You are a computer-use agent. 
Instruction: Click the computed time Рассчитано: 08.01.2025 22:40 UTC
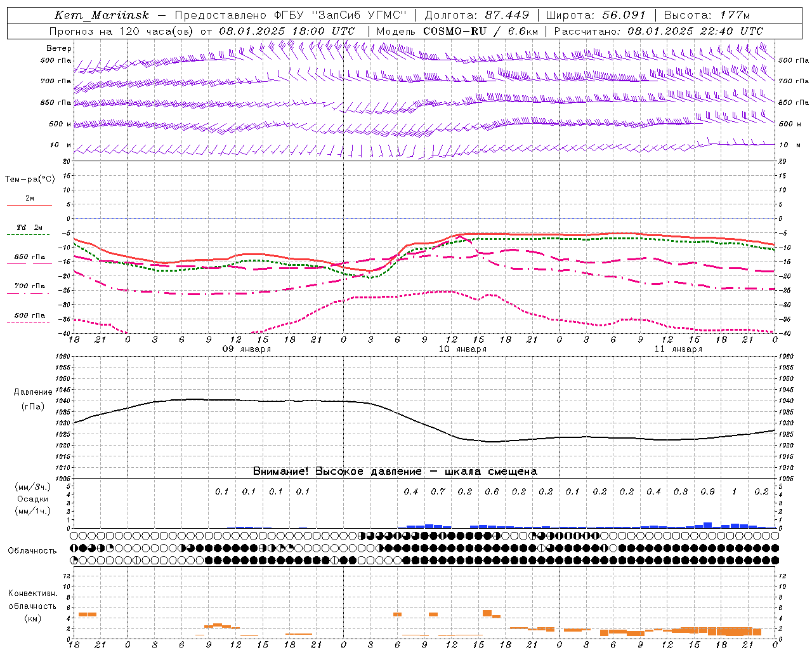point(658,31)
